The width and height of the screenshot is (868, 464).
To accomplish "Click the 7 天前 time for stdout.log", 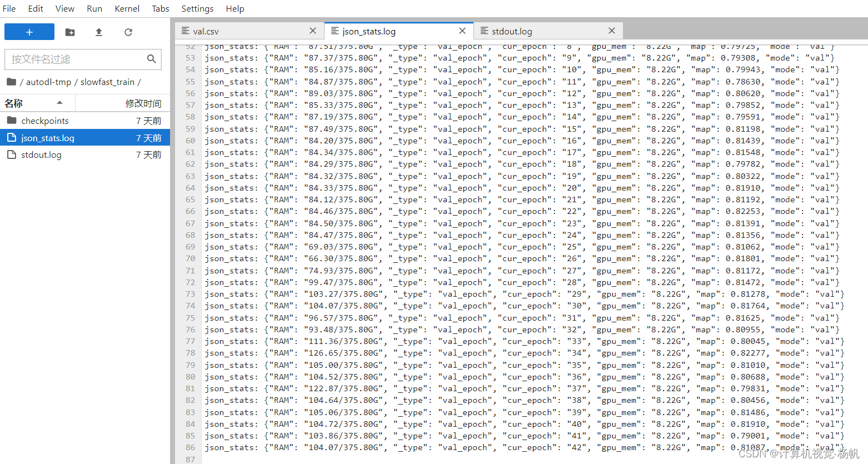I will point(148,154).
